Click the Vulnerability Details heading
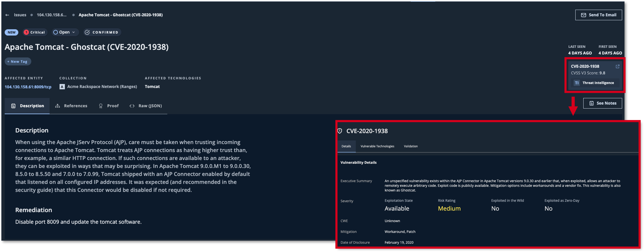 coord(359,163)
